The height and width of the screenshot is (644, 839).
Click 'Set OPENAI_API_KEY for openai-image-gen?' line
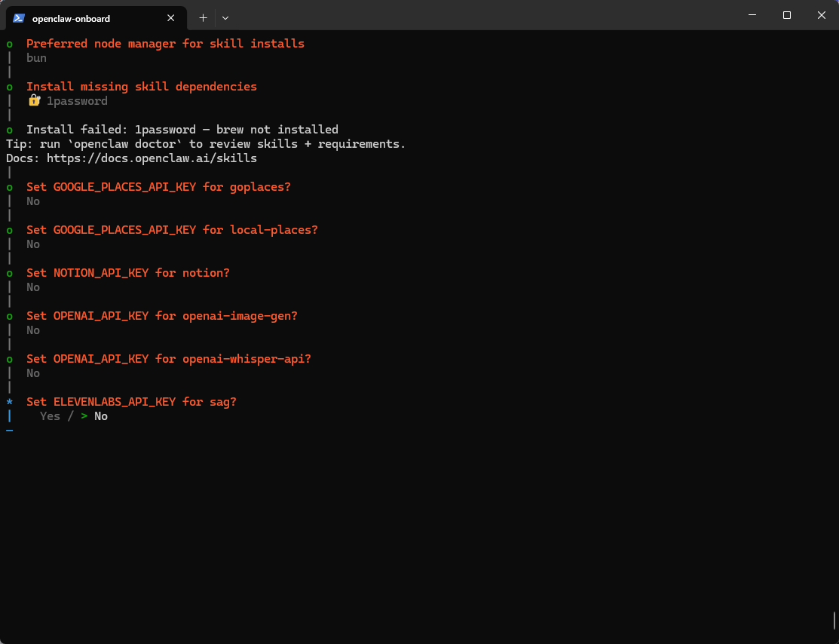[x=162, y=316]
